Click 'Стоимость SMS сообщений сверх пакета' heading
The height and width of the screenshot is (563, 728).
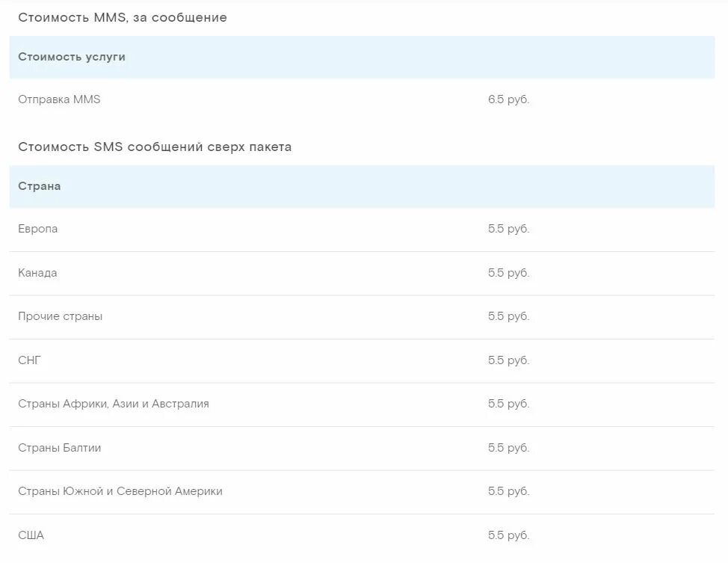click(155, 147)
